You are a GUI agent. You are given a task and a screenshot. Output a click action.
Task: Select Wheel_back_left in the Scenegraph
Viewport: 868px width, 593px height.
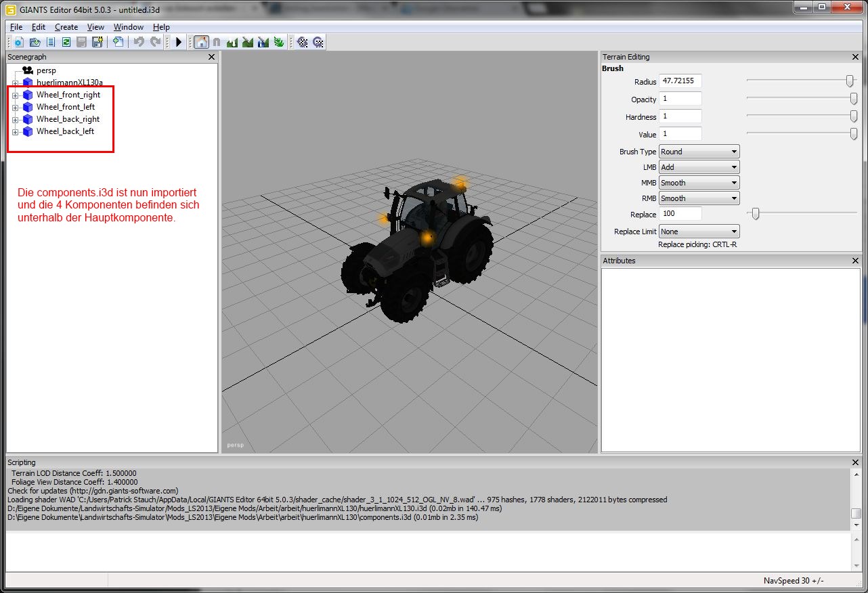65,131
